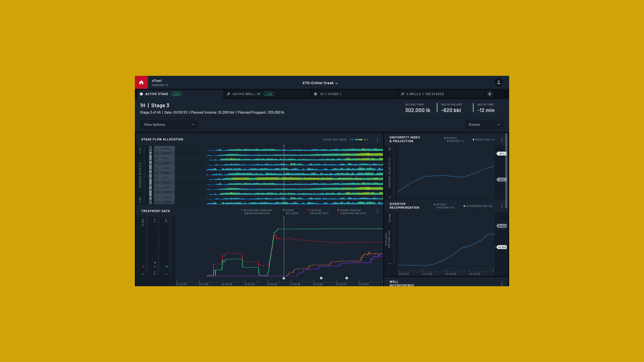
Task: Click the diamond marker on timeline
Action: [284, 278]
